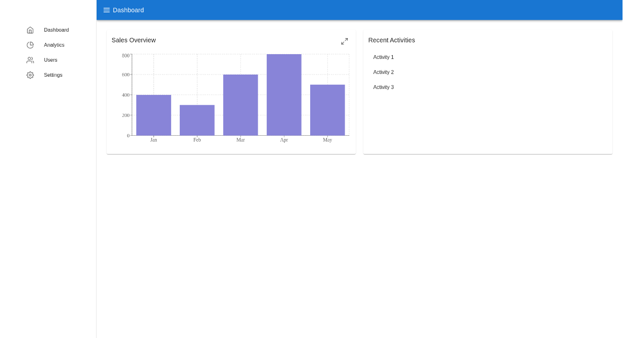Open Activity 1 in Recent Activities
Image resolution: width=644 pixels, height=338 pixels.
(383, 57)
